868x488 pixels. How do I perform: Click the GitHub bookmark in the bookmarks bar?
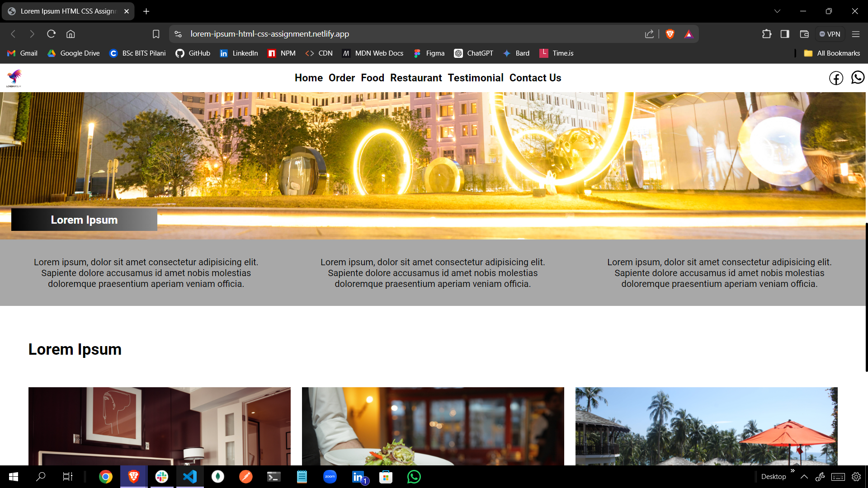coord(193,53)
